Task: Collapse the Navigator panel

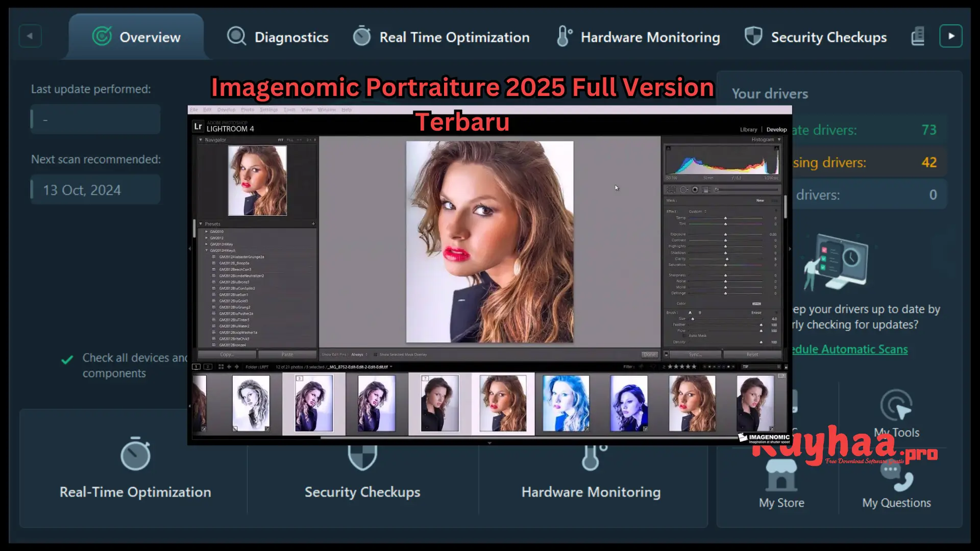Action: pos(200,139)
